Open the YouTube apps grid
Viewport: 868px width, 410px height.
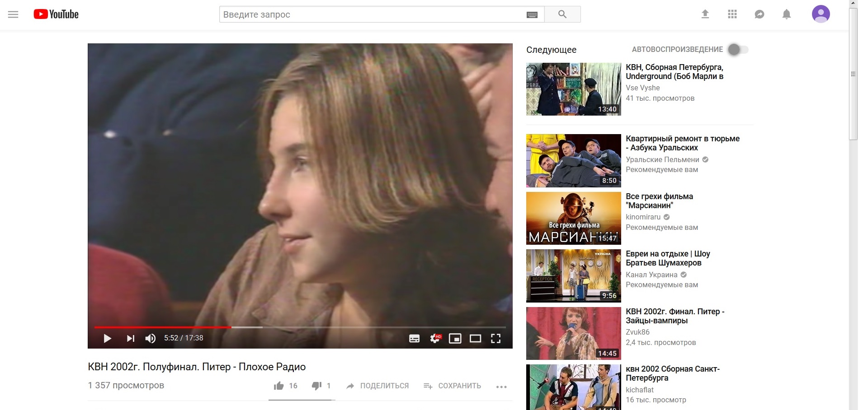pos(732,14)
